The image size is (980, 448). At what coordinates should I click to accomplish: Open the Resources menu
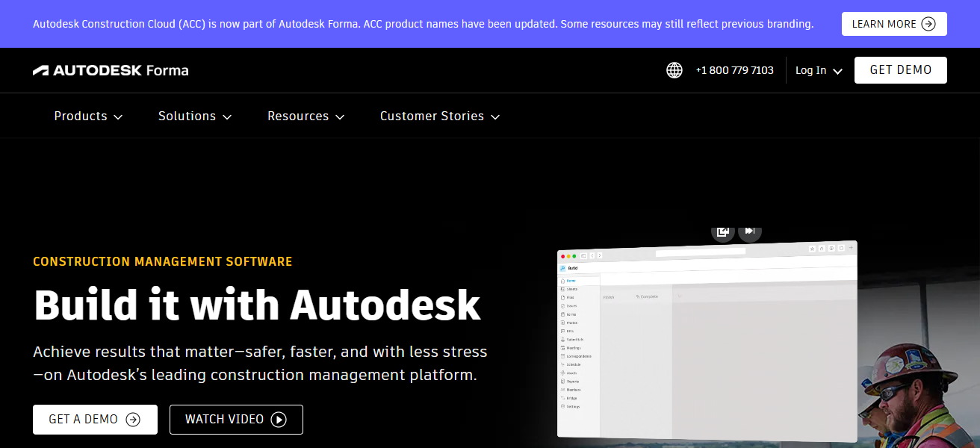click(x=306, y=116)
